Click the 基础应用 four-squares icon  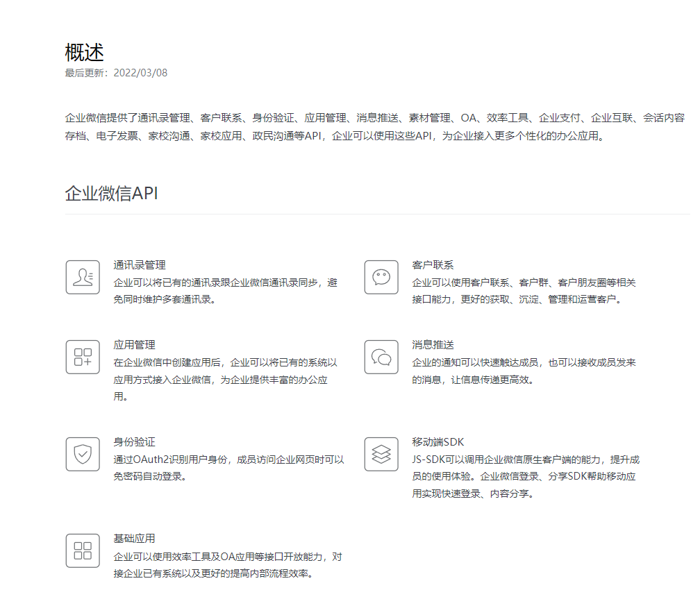[x=83, y=550]
